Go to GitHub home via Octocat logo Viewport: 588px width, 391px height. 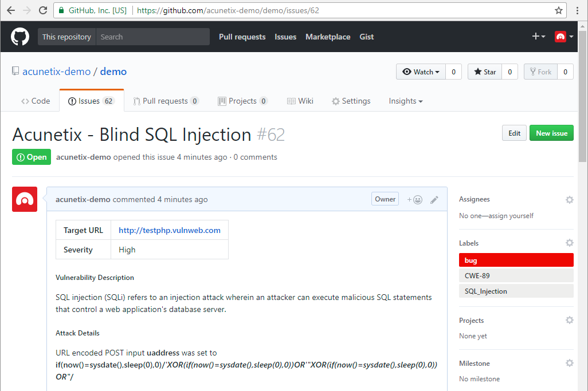pyautogui.click(x=20, y=37)
